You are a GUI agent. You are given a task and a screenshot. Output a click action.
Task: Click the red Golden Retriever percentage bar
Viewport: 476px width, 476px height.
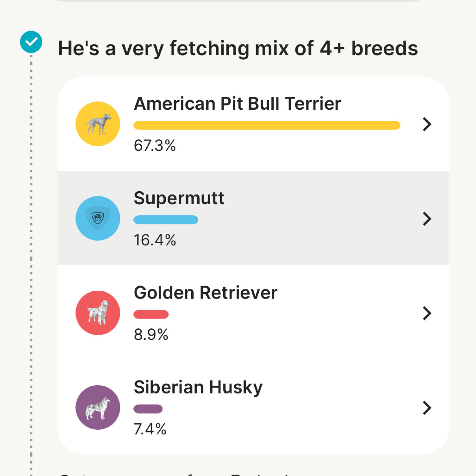[151, 314]
